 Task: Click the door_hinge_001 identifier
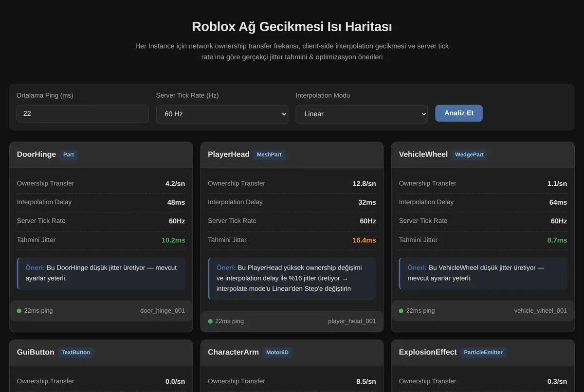[x=163, y=311]
